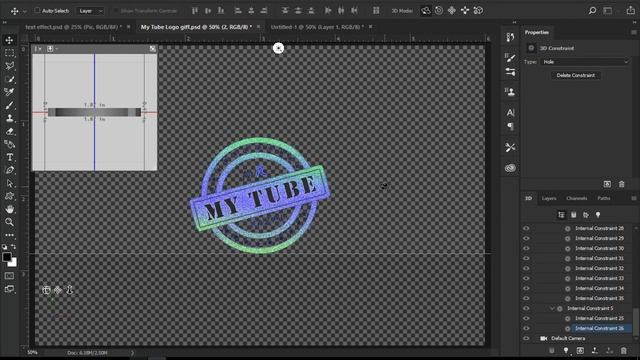This screenshot has width=640, height=360.
Task: Select the Rectangular Marquee tool
Action: [9, 53]
